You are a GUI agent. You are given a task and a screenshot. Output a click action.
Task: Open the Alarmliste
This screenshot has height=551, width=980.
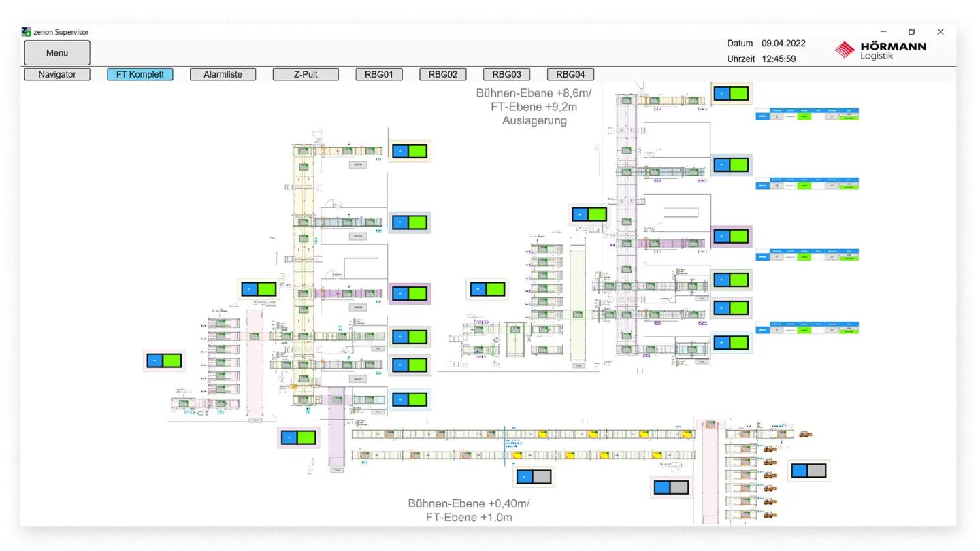(x=223, y=75)
